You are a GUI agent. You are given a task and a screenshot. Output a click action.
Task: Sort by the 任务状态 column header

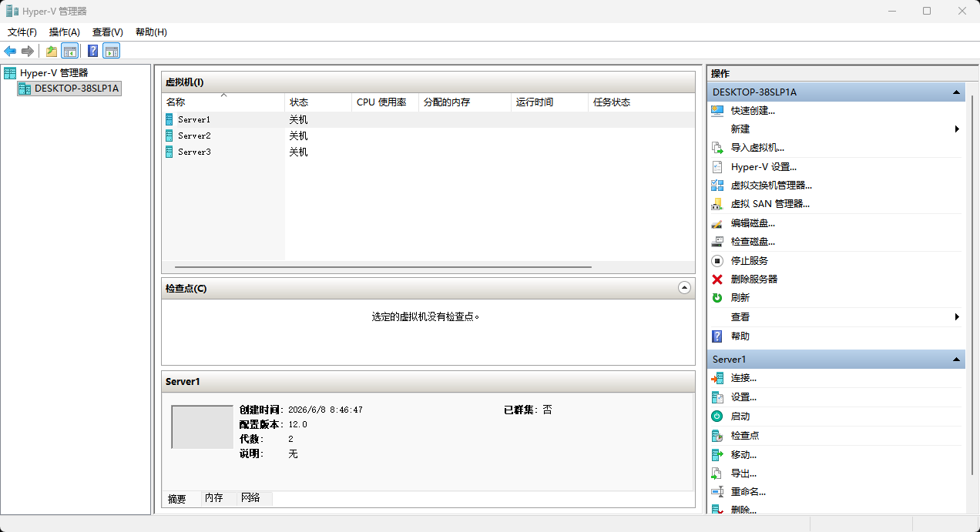coord(641,102)
